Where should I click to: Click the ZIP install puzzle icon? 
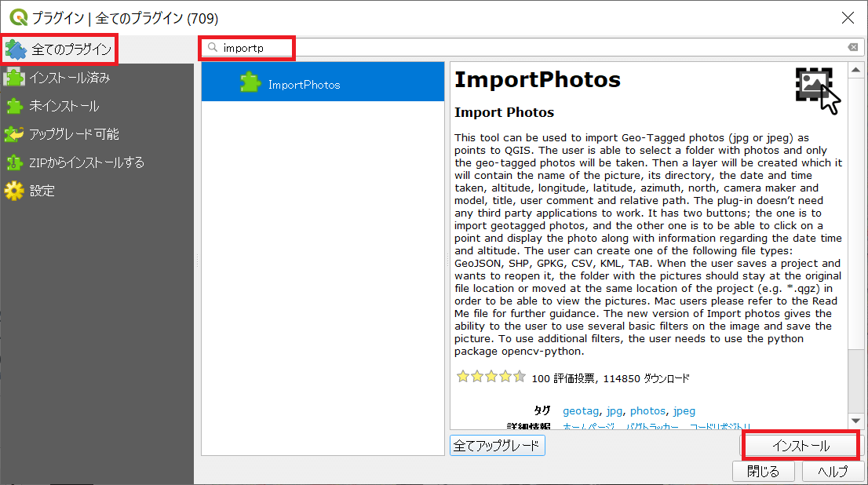tap(14, 162)
